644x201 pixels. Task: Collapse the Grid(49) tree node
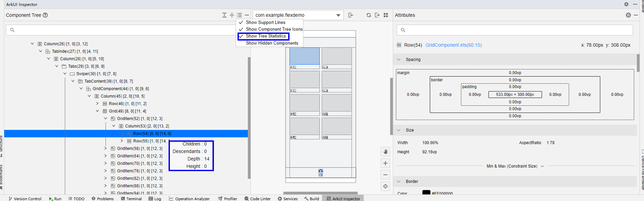coord(97,111)
